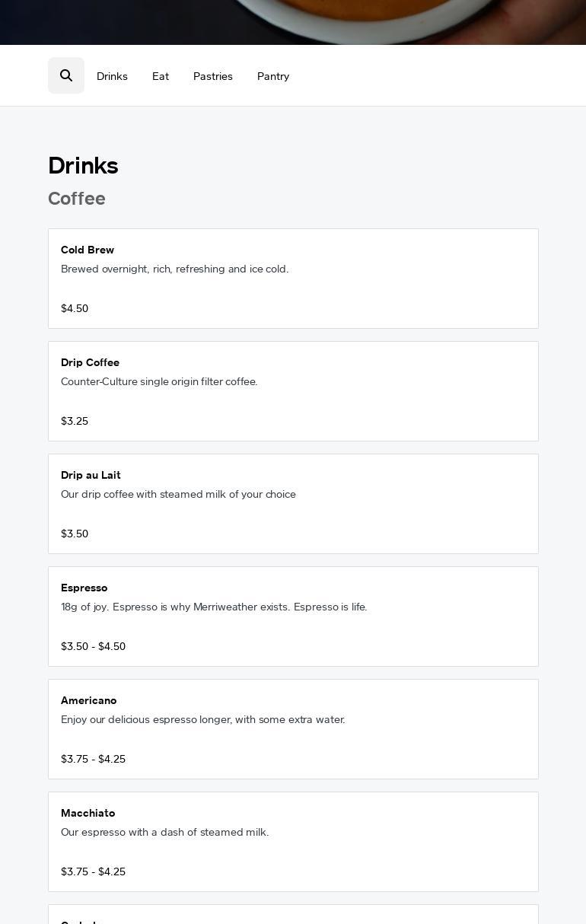Click the Coffee subcategory heading
The height and width of the screenshot is (924, 586).
tap(77, 199)
